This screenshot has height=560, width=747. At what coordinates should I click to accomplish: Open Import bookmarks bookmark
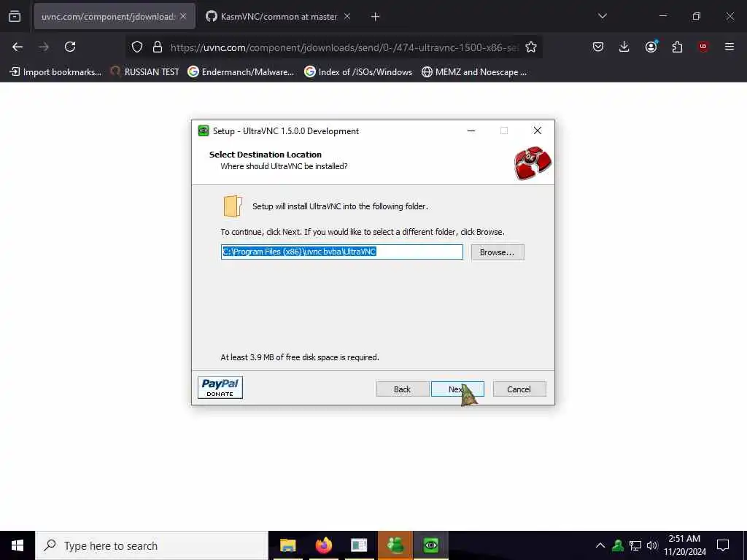click(55, 72)
